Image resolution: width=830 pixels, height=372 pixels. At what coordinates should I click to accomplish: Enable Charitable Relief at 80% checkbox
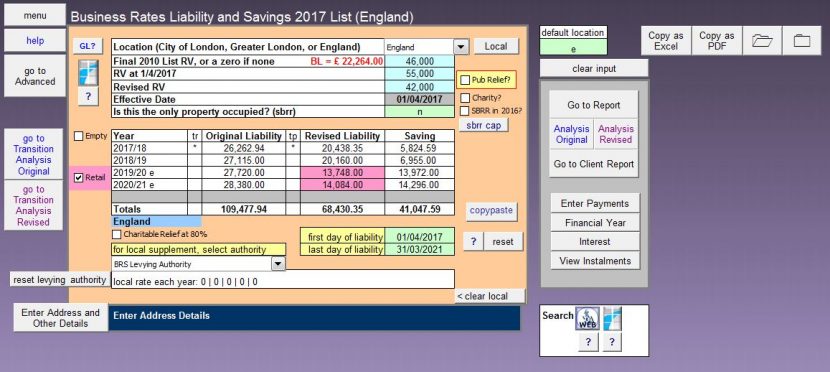point(116,234)
